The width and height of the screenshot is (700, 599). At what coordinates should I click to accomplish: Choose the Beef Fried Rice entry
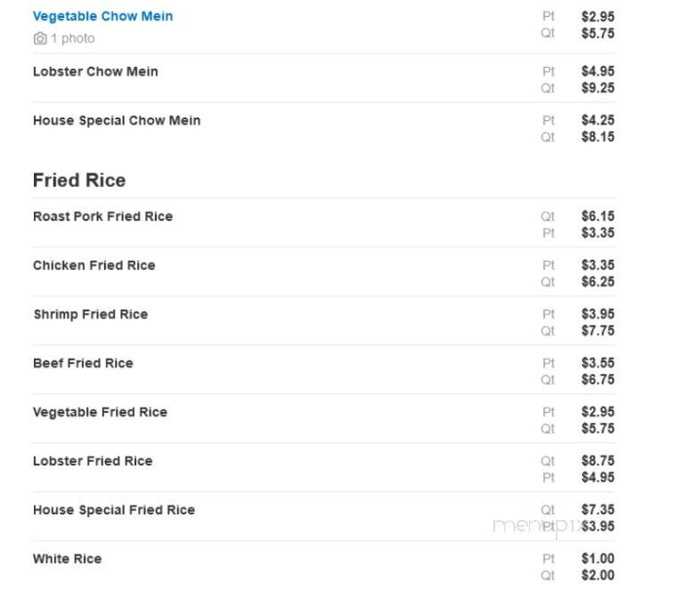[83, 363]
